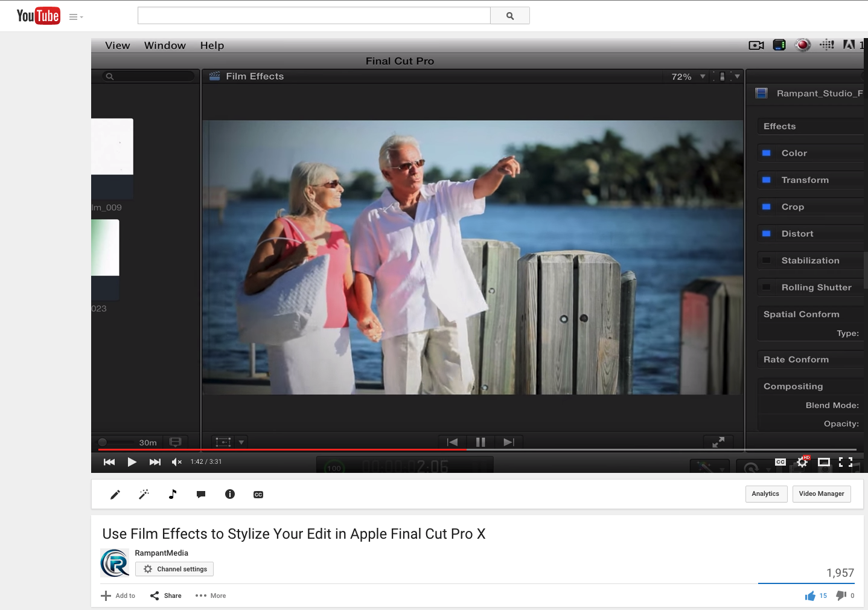Skip to next video in player
The height and width of the screenshot is (610, 868).
tap(155, 462)
